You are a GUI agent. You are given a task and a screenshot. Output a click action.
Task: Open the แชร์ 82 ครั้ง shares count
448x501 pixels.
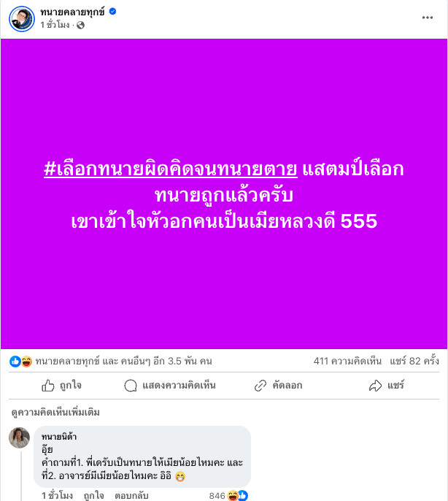[414, 362]
